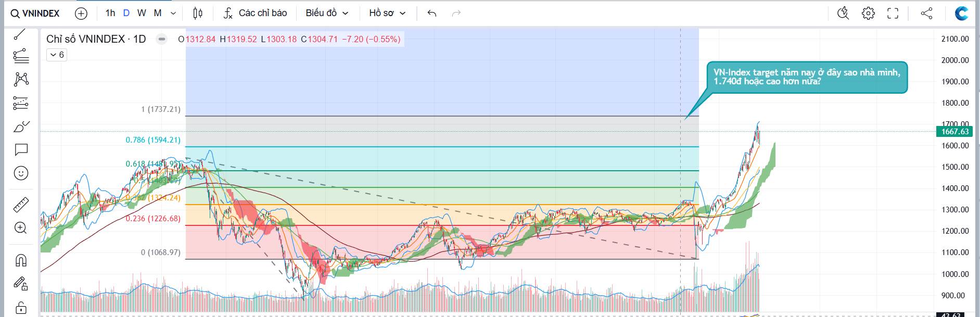
Task: Expand the timeframe dropdown arrow
Action: (173, 14)
